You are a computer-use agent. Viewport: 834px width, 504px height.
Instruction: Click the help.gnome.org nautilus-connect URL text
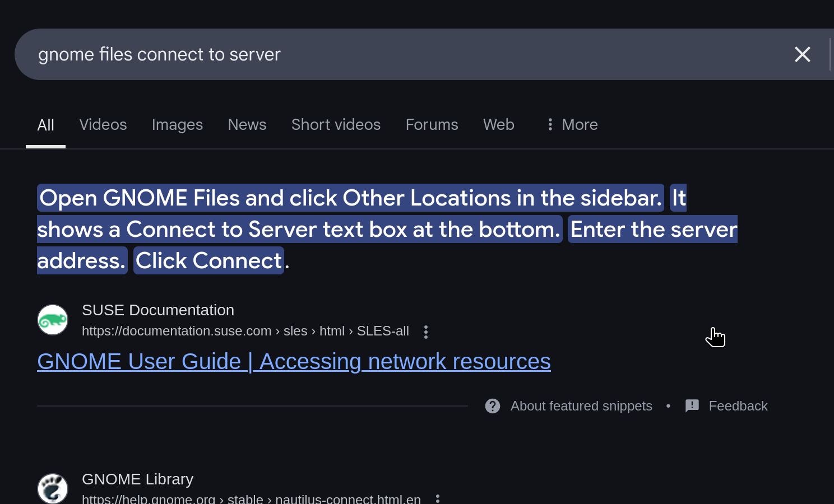coord(251,498)
